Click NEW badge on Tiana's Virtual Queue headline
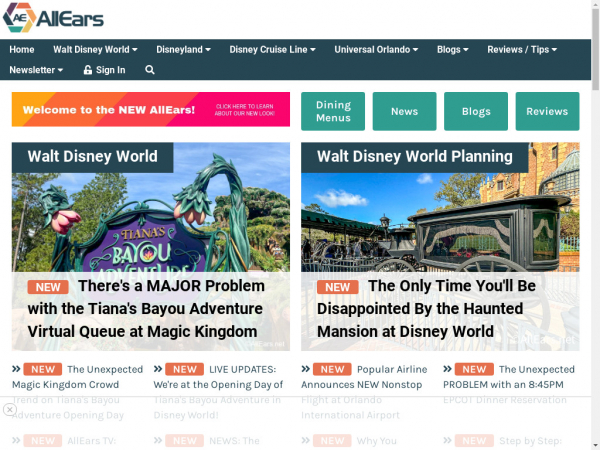600x450 pixels. click(48, 287)
